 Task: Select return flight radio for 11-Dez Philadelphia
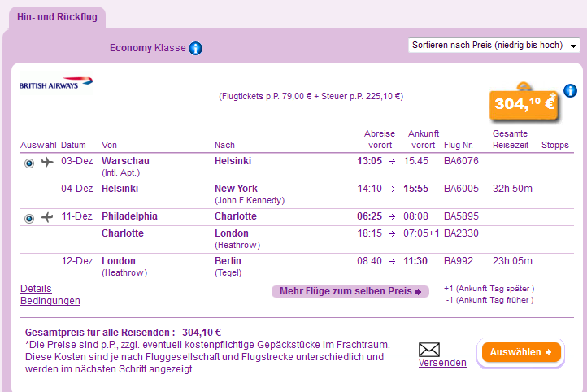coord(28,218)
